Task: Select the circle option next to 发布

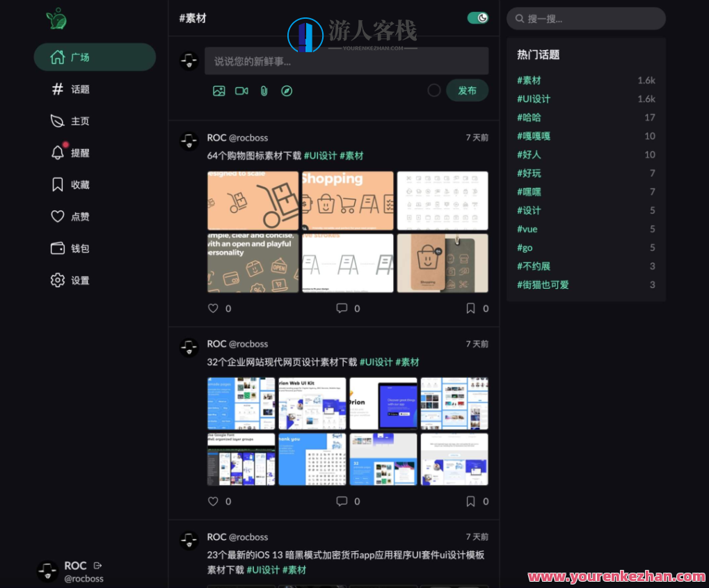Action: pyautogui.click(x=433, y=90)
